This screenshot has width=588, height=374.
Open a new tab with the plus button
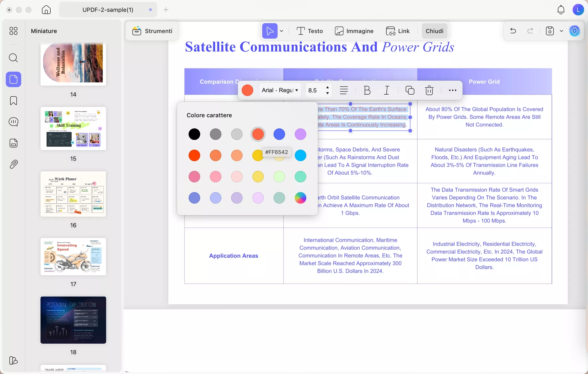166,10
